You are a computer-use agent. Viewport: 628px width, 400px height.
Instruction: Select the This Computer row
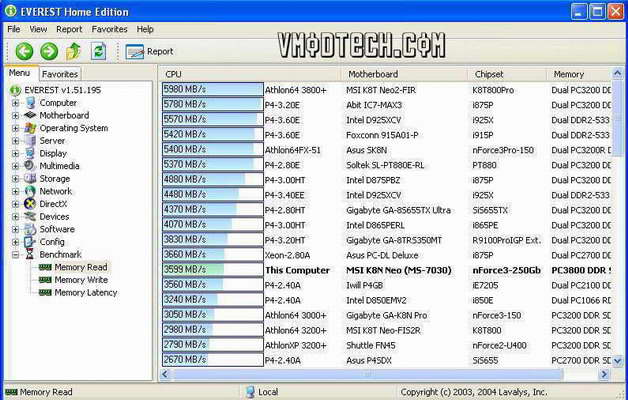(386, 270)
